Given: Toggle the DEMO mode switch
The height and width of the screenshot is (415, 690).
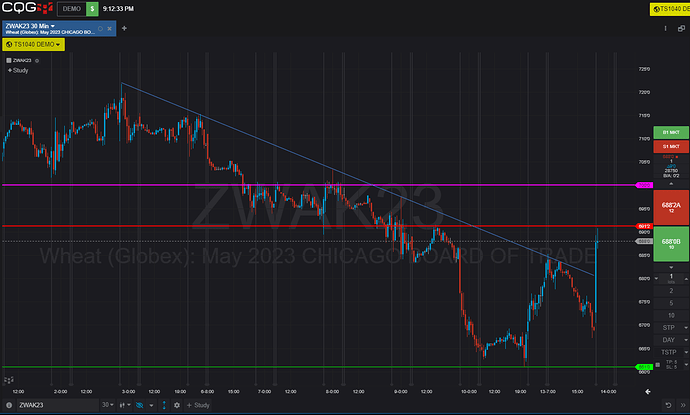Looking at the screenshot, I should pyautogui.click(x=77, y=9).
